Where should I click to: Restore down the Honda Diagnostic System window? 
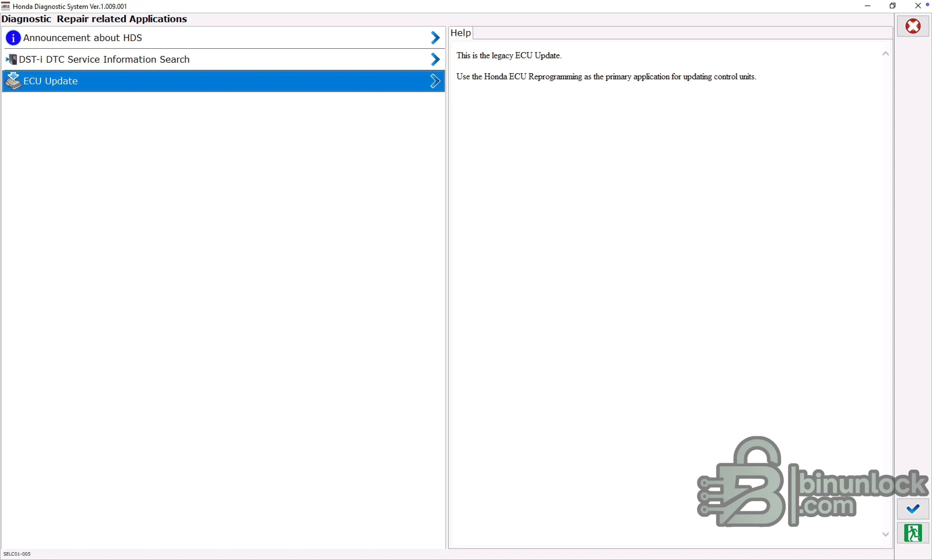click(892, 6)
